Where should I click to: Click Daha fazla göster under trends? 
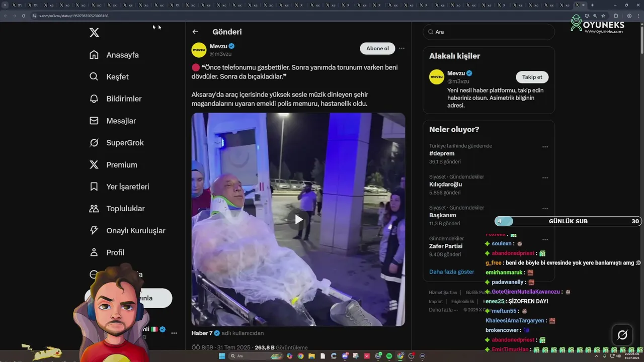(451, 271)
